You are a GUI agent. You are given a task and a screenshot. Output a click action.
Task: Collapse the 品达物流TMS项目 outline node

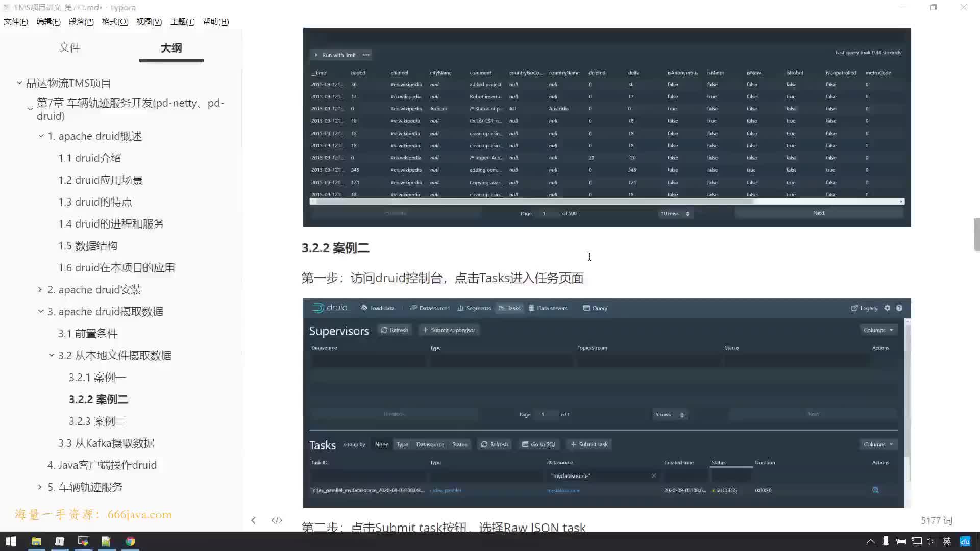[x=19, y=83]
